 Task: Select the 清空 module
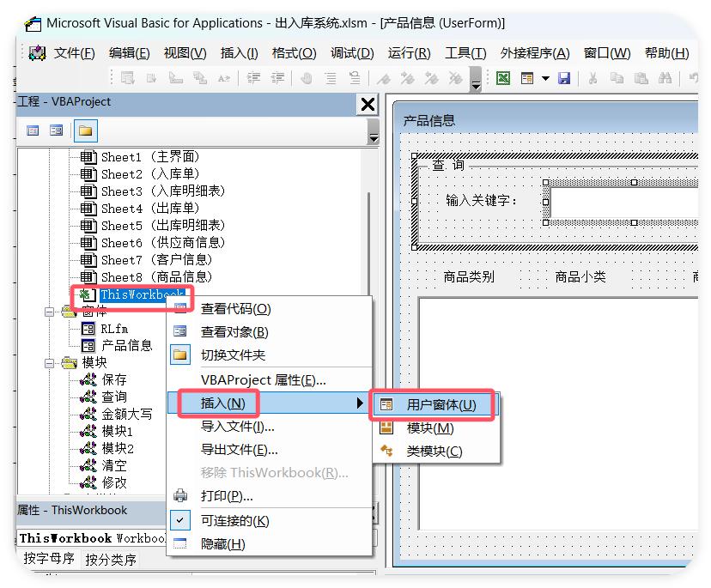[x=103, y=465]
